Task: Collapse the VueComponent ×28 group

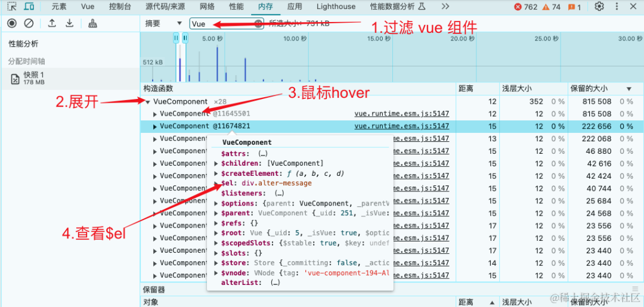Action: pos(147,102)
